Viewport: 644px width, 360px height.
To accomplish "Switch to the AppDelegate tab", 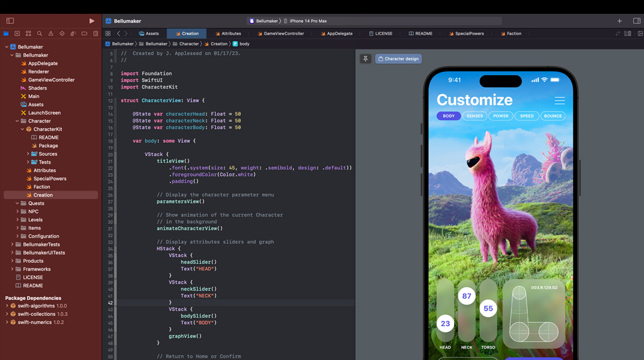I will click(337, 33).
